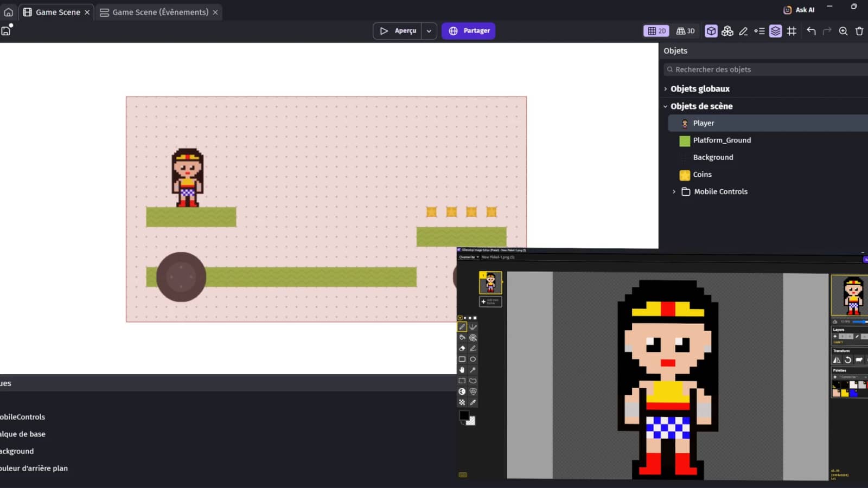This screenshot has height=488, width=868.
Task: Select the Background object row
Action: (768, 157)
